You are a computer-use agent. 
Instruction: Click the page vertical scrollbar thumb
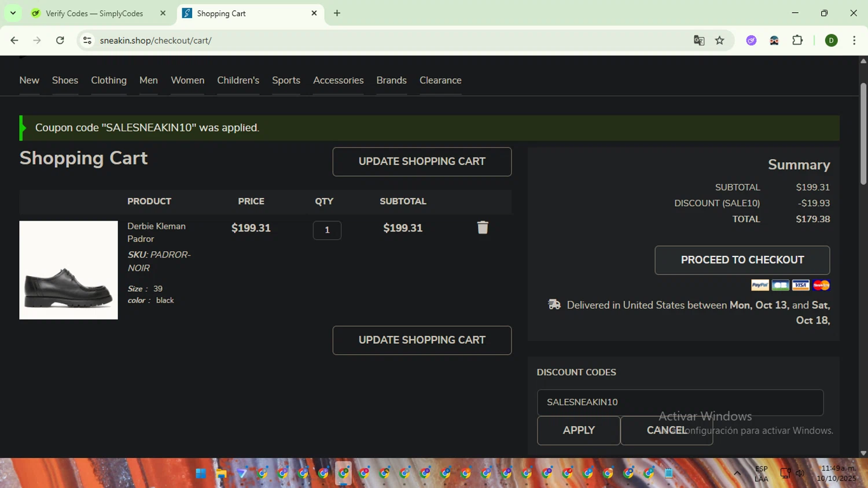coord(863,133)
